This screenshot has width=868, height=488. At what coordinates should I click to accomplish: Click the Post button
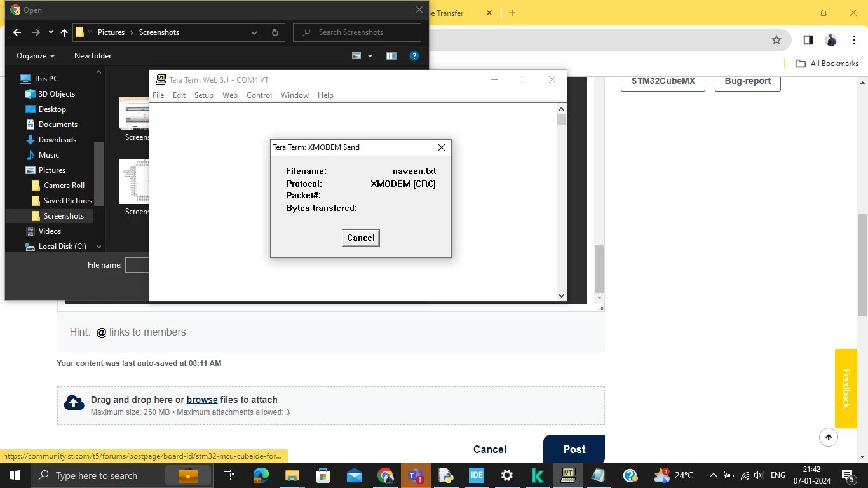(574, 449)
